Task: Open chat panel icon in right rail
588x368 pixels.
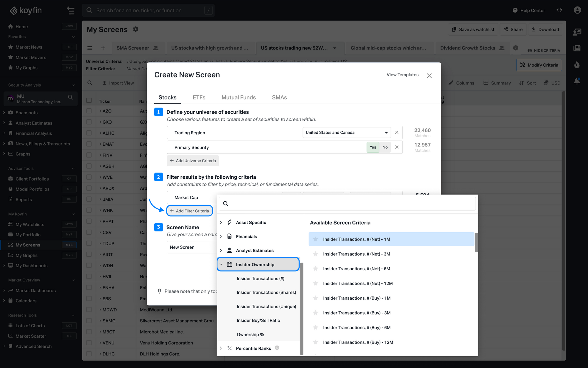Action: click(x=577, y=32)
